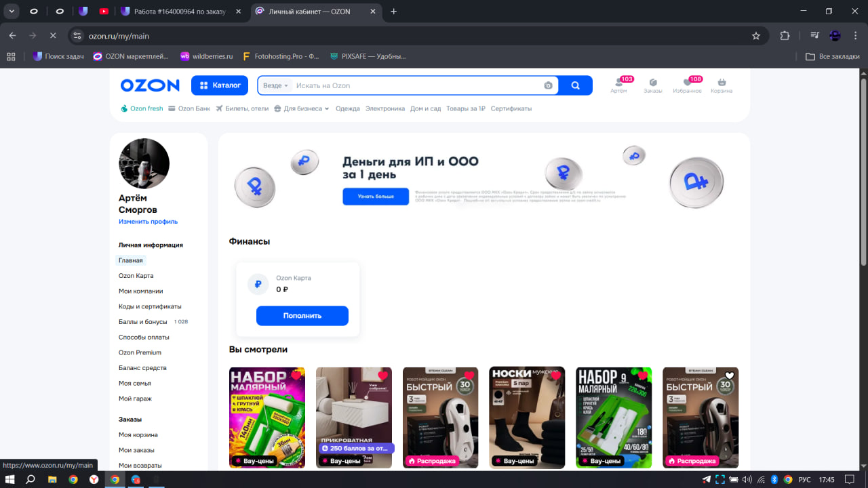This screenshot has width=868, height=488.
Task: Open Мой гараж sidebar item
Action: (136, 399)
